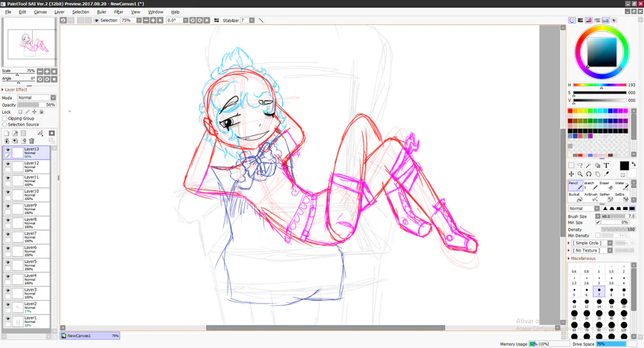Expand the Miscellaneous section

pyautogui.click(x=581, y=259)
